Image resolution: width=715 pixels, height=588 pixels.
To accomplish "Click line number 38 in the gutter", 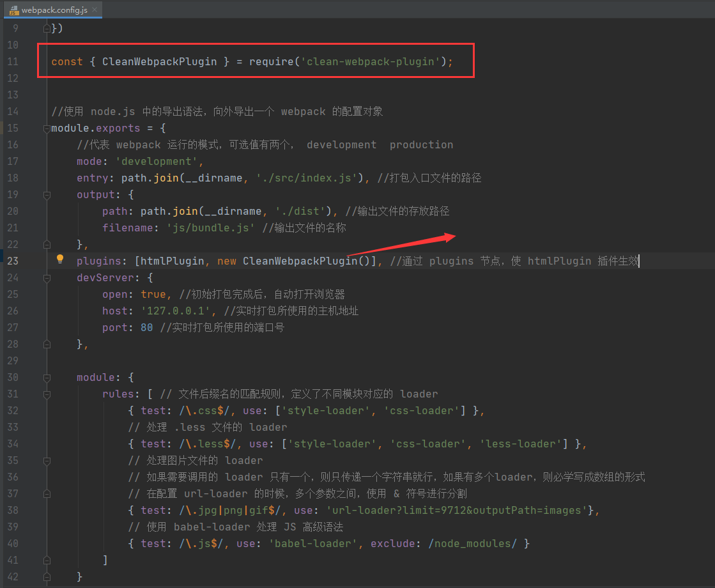I will point(13,510).
